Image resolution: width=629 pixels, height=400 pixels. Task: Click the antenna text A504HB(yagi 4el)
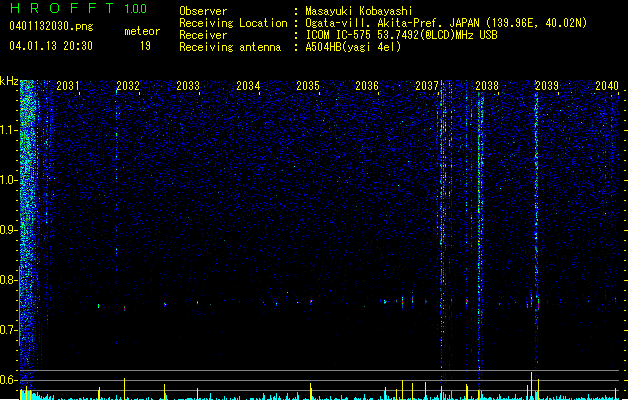(353, 47)
